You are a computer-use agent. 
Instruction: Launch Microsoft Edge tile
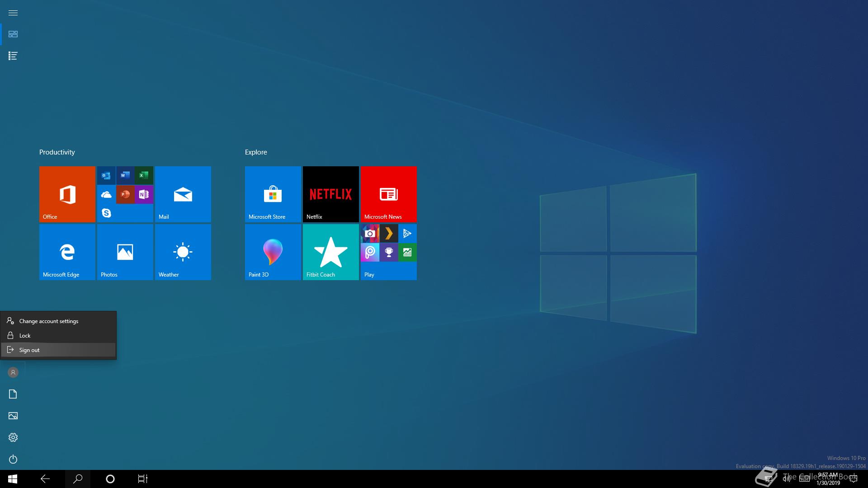click(x=67, y=252)
